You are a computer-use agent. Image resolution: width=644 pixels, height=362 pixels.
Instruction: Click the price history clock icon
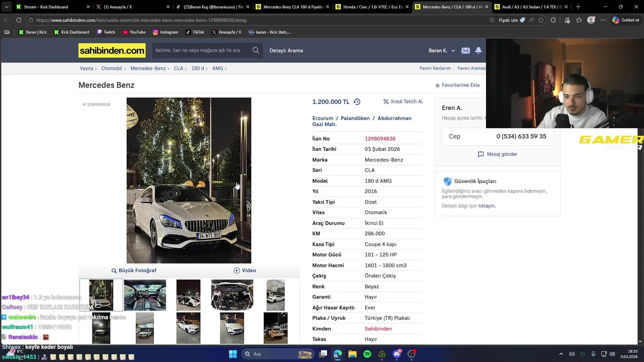[357, 102]
